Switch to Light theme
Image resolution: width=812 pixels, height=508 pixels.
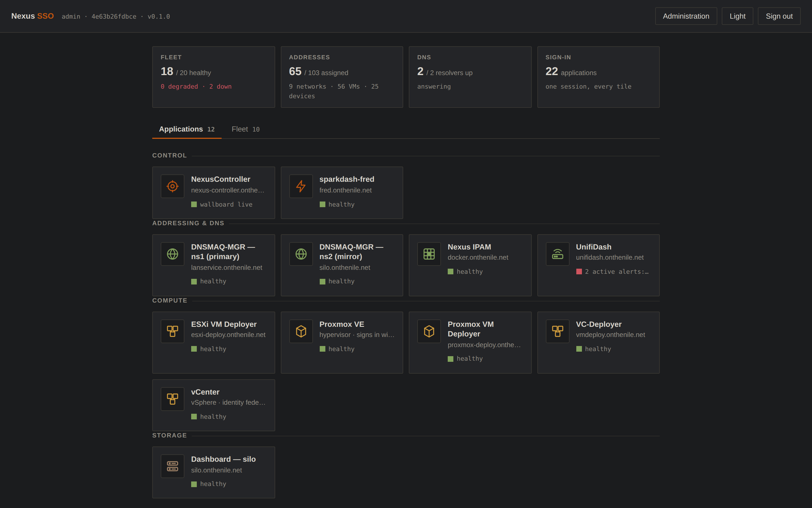point(737,16)
